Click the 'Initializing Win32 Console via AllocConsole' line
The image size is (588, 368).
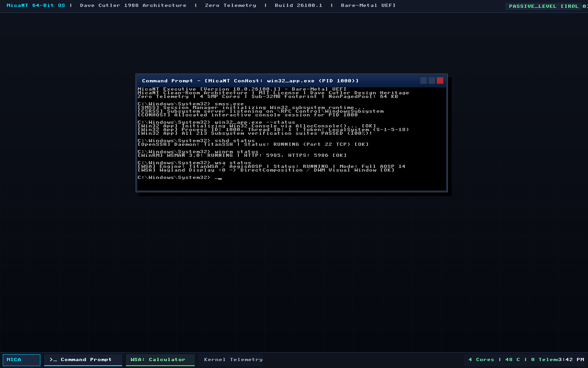(257, 126)
